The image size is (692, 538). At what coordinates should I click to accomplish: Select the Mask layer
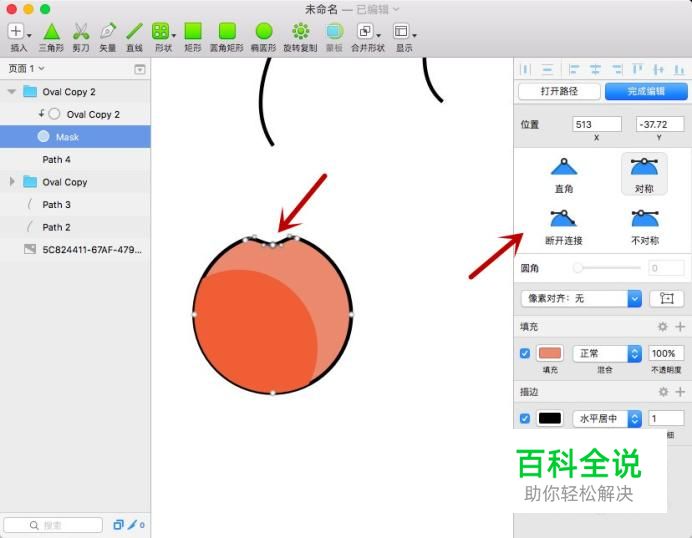75,137
